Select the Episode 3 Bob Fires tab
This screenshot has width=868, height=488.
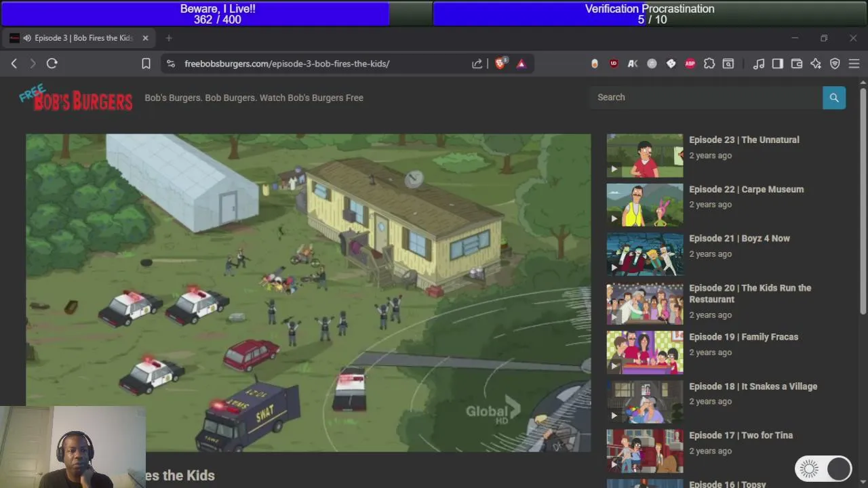pyautogui.click(x=80, y=38)
